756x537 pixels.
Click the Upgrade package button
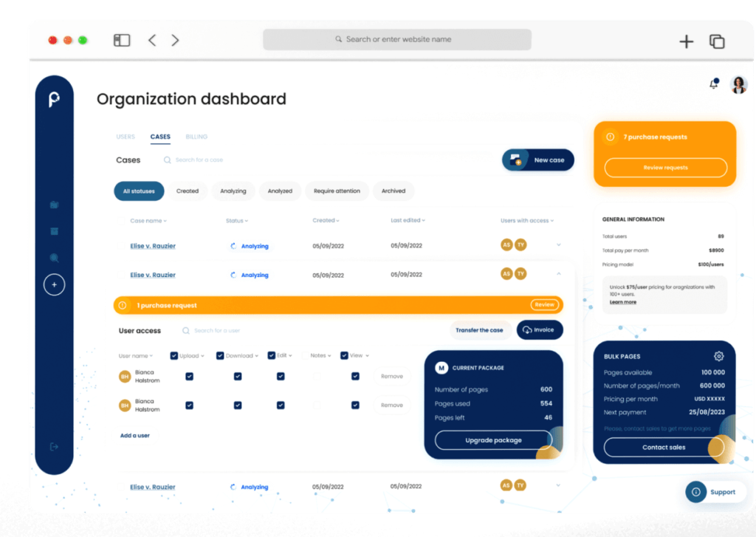pyautogui.click(x=493, y=440)
